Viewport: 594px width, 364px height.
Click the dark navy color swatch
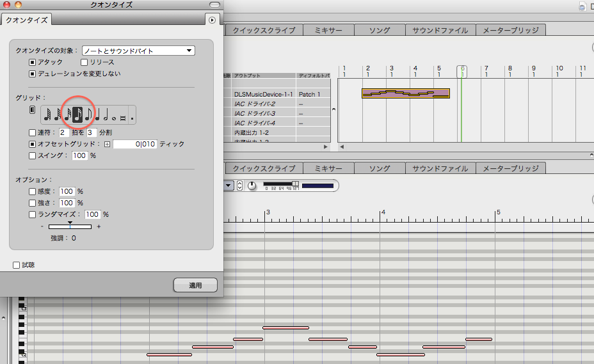(318, 186)
